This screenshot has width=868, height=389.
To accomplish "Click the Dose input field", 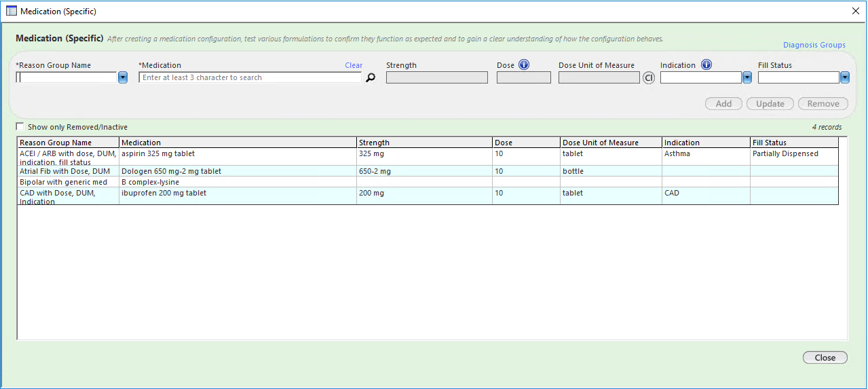I will [x=524, y=78].
